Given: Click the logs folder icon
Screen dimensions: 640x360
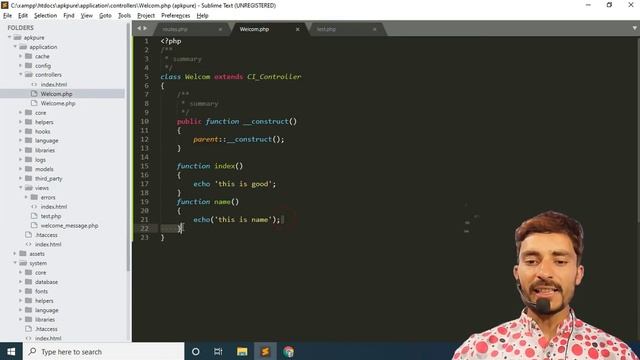Looking at the screenshot, I should coord(29,160).
